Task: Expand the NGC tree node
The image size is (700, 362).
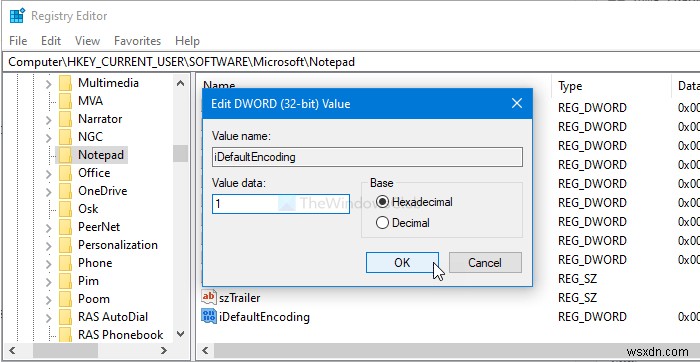Action: coord(49,137)
